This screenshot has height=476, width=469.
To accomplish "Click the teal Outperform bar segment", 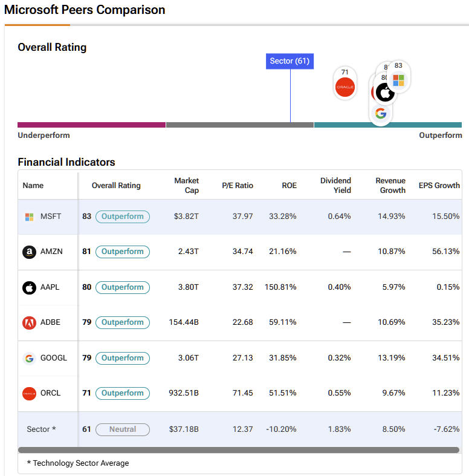I will pos(388,125).
